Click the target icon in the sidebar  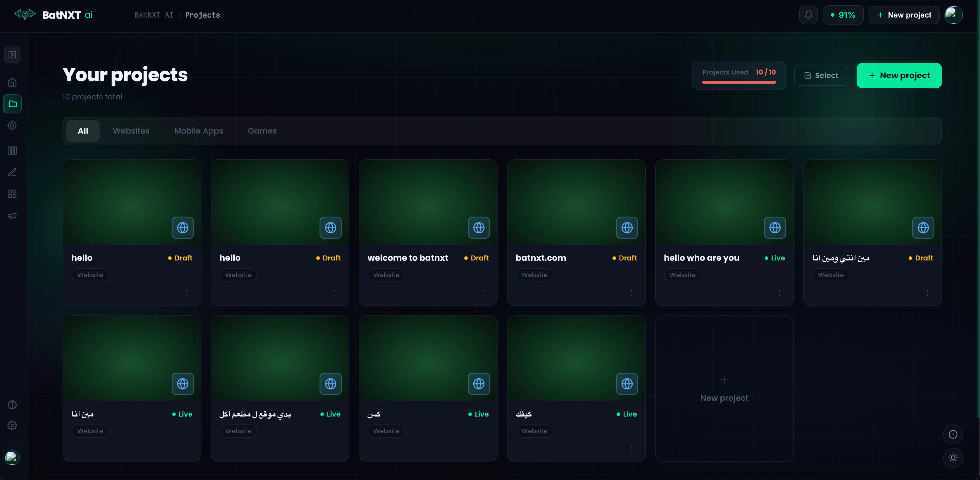[12, 125]
